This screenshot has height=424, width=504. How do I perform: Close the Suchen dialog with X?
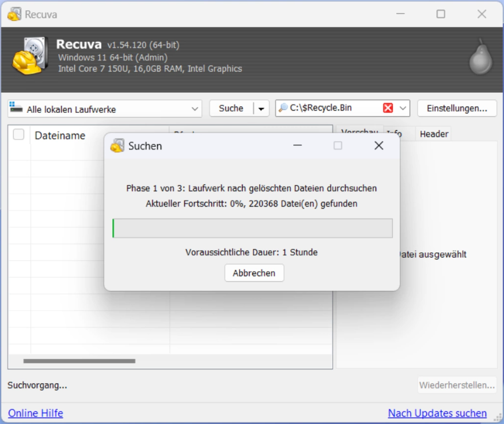pos(378,146)
